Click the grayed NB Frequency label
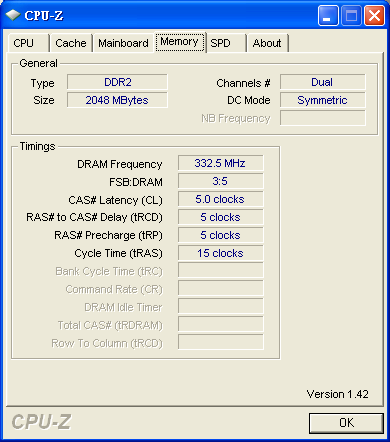Image resolution: width=390 pixels, height=442 pixels. click(236, 118)
